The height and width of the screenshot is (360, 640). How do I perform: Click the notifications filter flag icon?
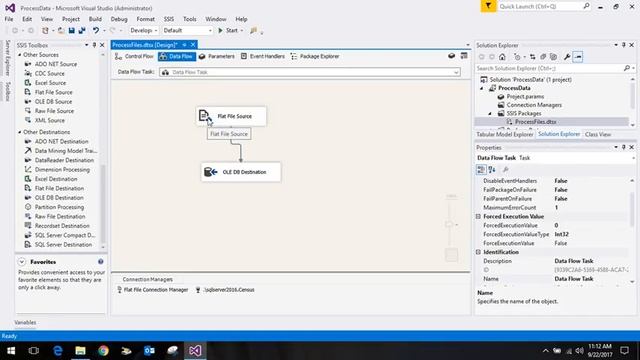[488, 6]
